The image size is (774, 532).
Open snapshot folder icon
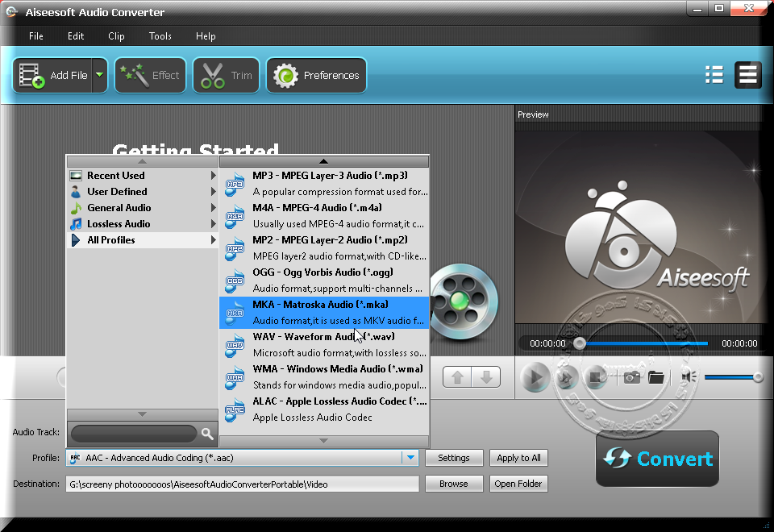click(x=656, y=377)
